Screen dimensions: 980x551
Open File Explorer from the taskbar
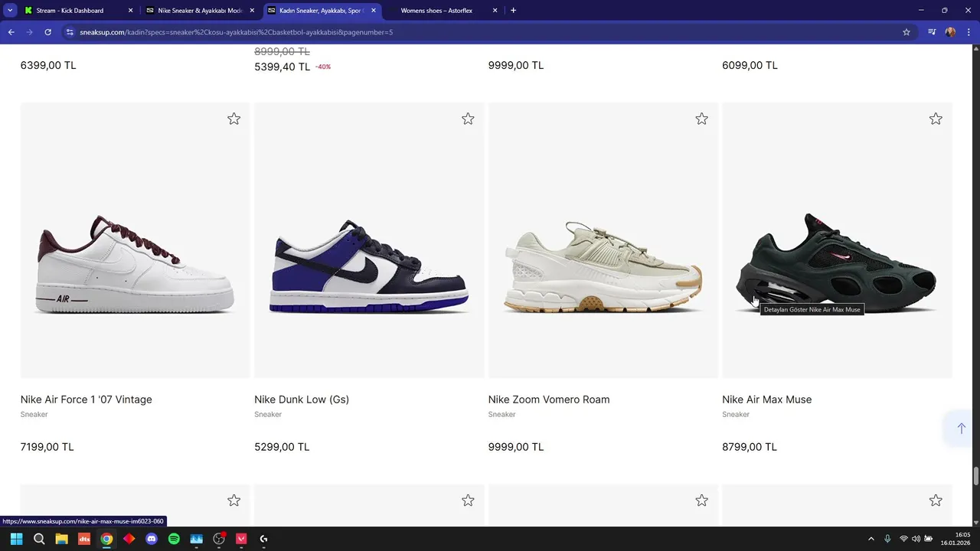tap(61, 539)
